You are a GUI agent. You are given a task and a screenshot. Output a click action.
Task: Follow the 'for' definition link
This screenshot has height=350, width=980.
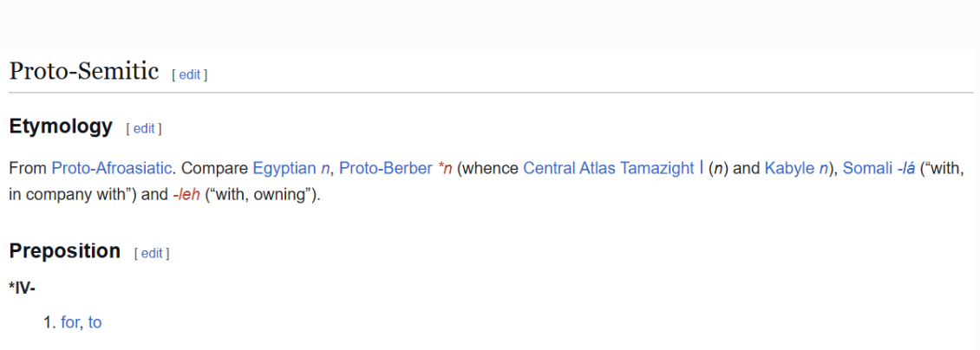(x=70, y=322)
